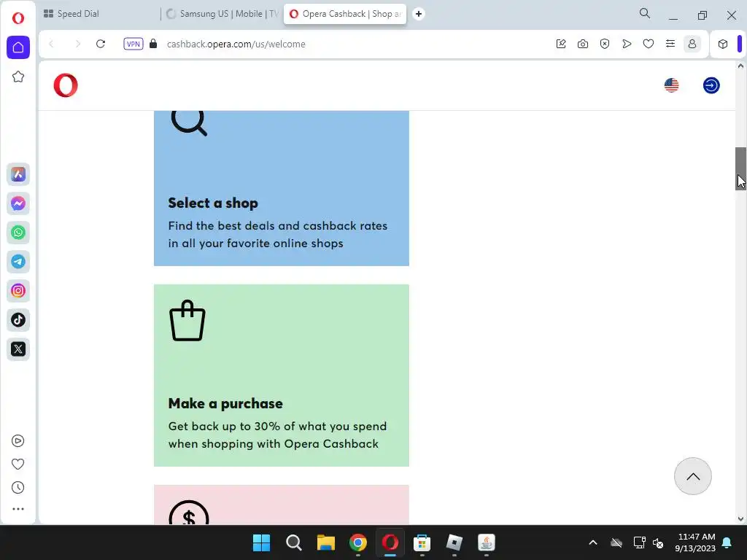Switch to the Samsung US tab
This screenshot has height=560, width=747.
tap(222, 14)
